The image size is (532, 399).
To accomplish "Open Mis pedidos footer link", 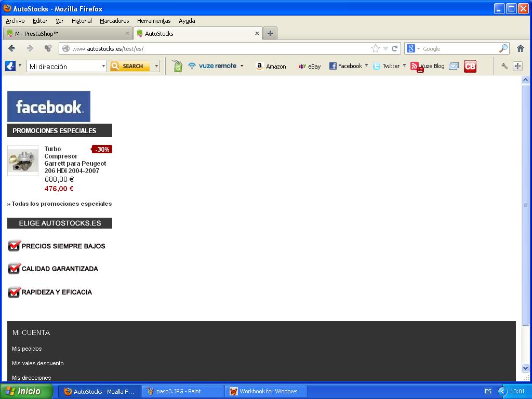I will (27, 349).
